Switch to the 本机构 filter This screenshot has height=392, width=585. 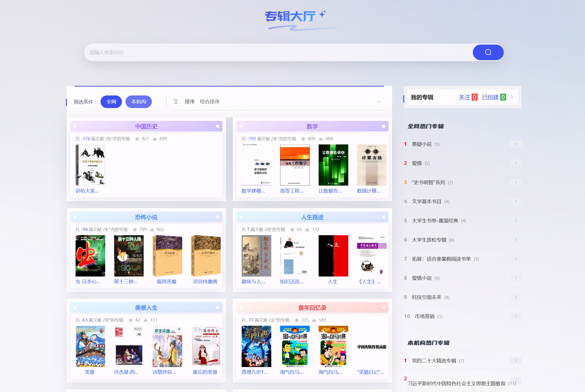click(139, 101)
